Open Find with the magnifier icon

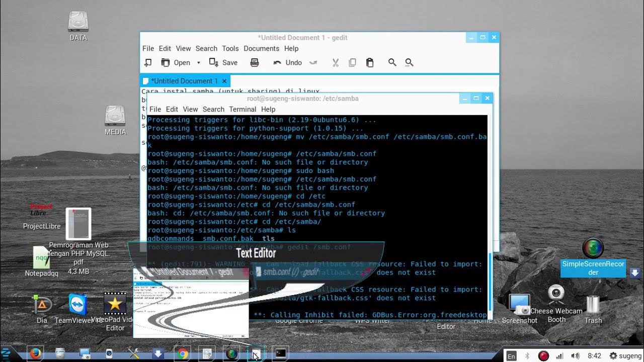[392, 62]
